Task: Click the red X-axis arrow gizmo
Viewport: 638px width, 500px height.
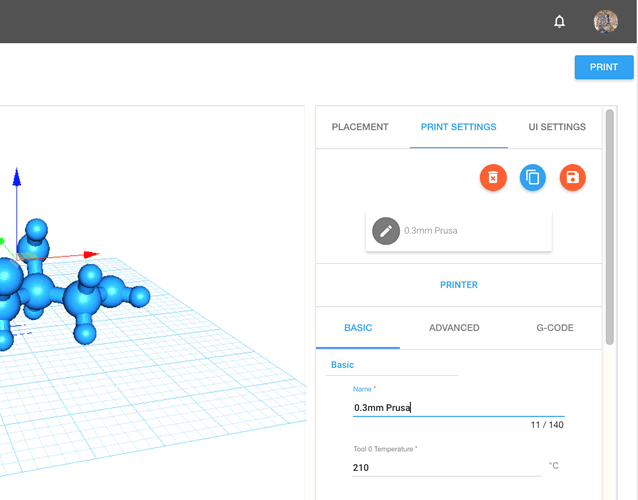Action: tap(91, 255)
